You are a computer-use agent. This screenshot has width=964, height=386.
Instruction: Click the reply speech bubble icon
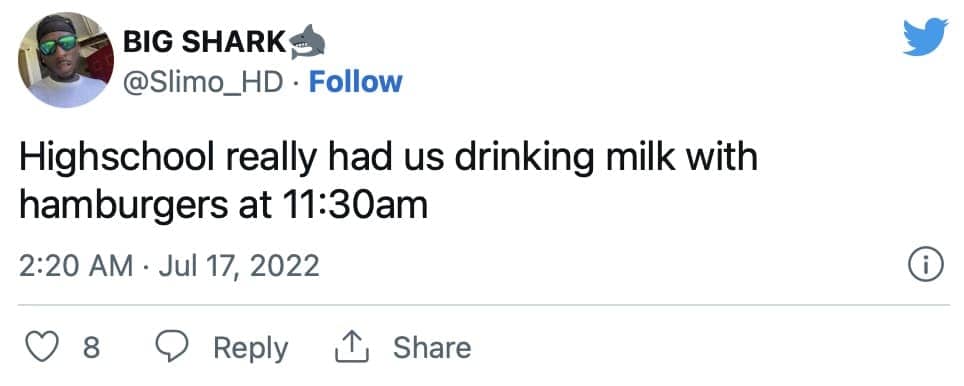coord(172,348)
